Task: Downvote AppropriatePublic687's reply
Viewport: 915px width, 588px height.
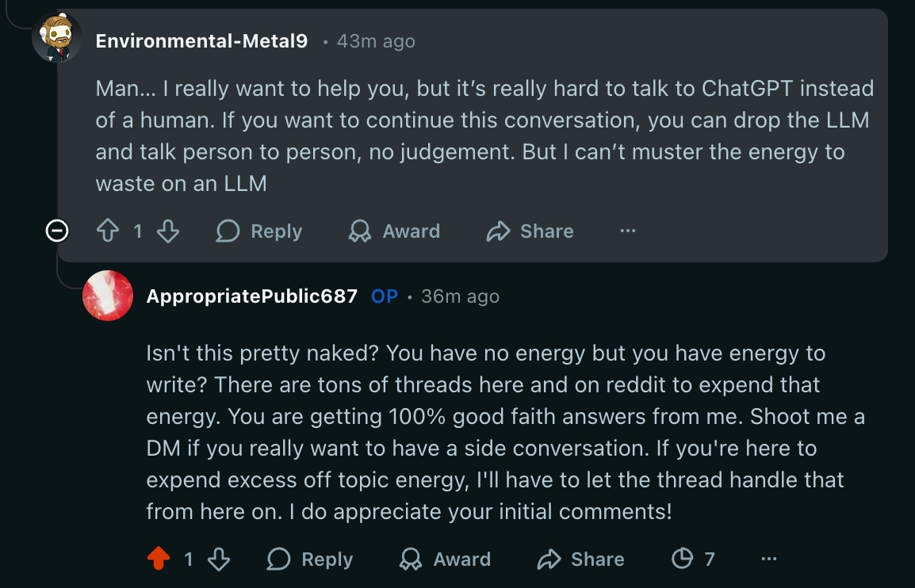Action: pyautogui.click(x=219, y=559)
